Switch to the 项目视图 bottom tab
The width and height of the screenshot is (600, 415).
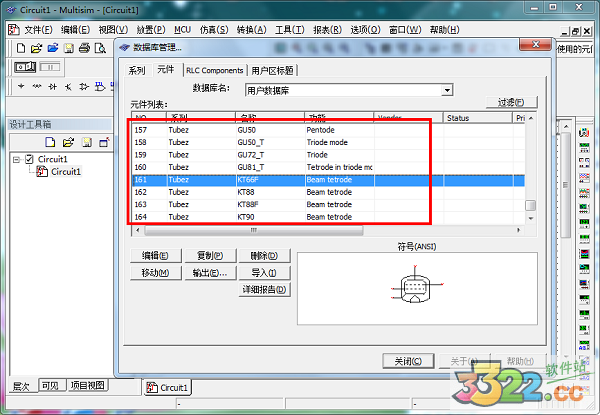pyautogui.click(x=88, y=386)
